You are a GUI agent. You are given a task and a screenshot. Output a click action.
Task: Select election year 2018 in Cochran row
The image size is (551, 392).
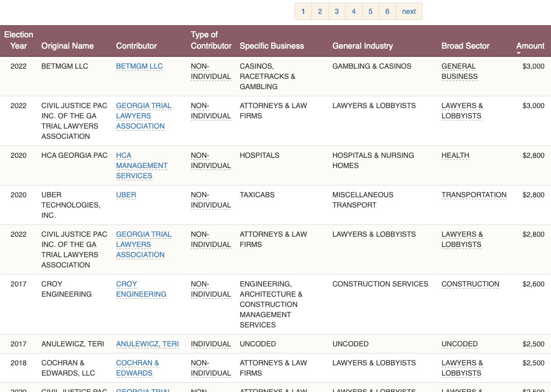coord(18,363)
